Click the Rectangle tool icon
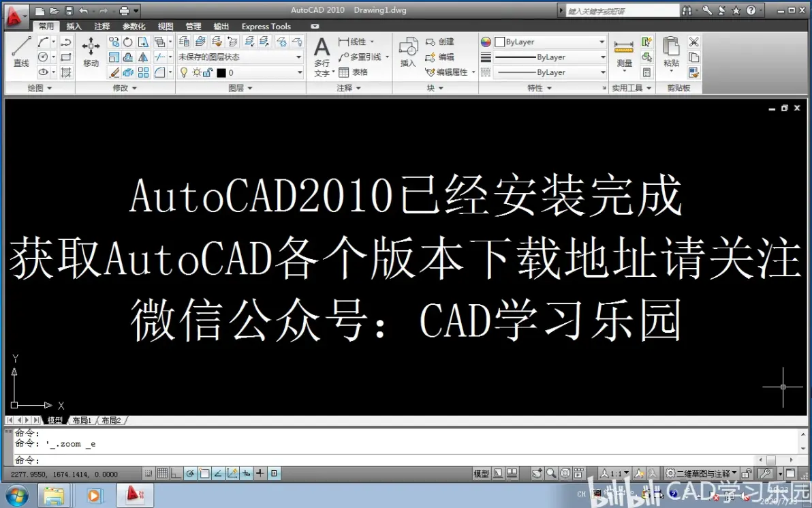 click(66, 57)
